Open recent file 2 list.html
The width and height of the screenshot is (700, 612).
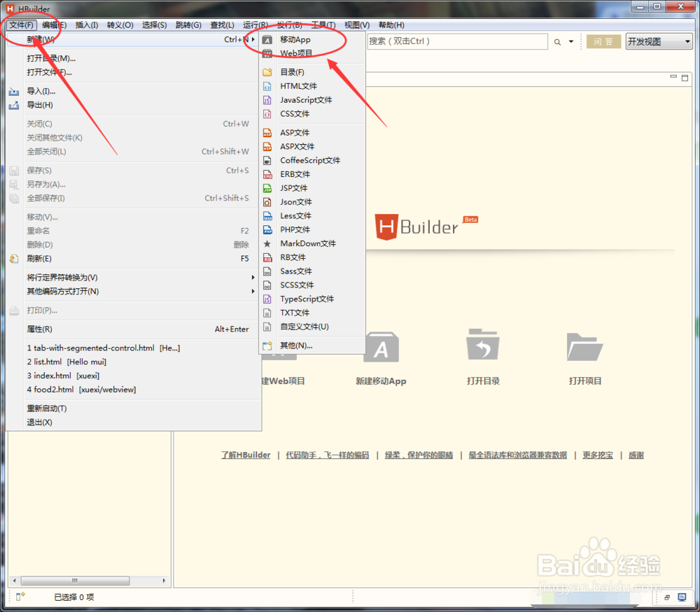pos(66,362)
